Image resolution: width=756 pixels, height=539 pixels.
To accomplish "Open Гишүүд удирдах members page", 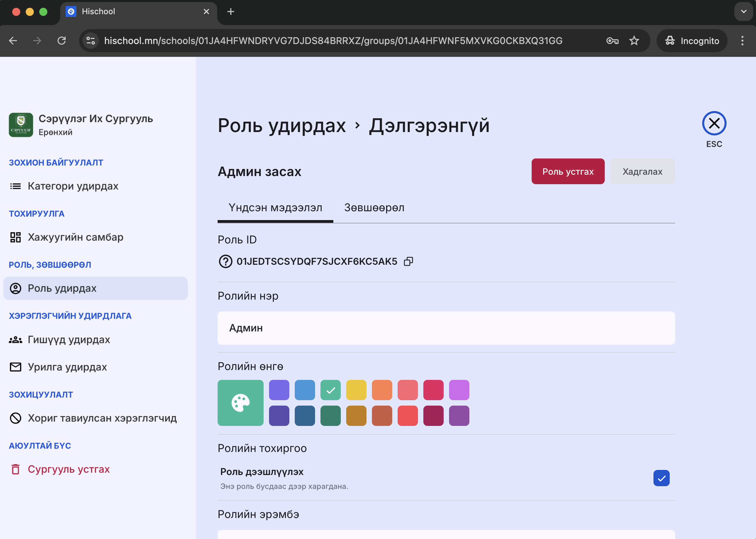I will click(x=69, y=340).
